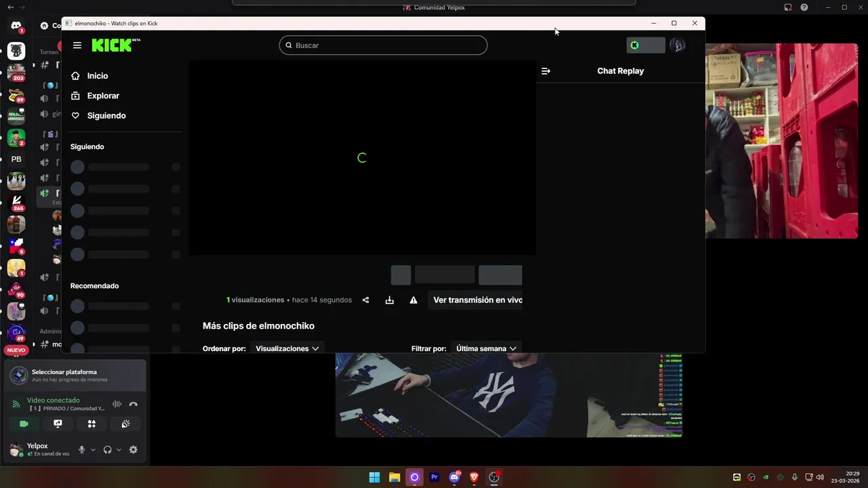Toggle the Discord camera

click(x=24, y=424)
